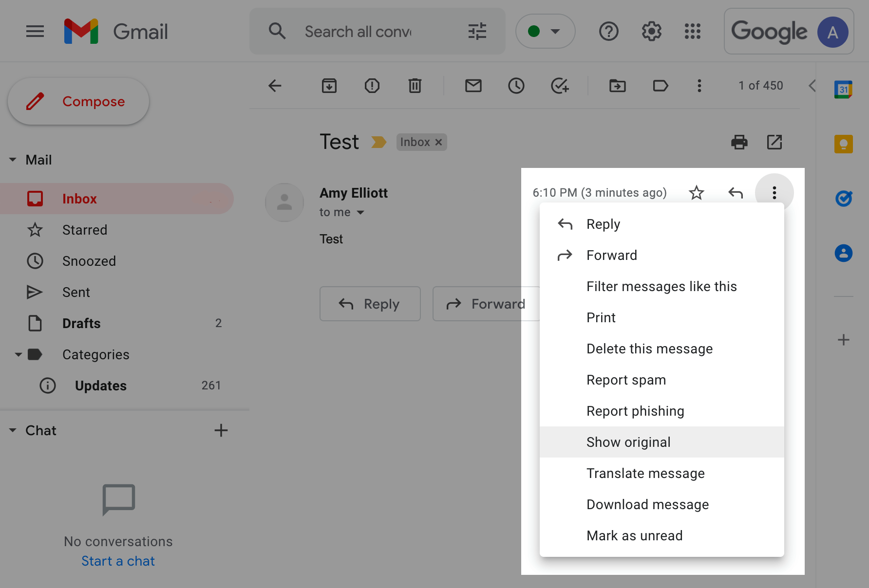869x588 pixels.
Task: Open the Updates category
Action: [x=117, y=386]
